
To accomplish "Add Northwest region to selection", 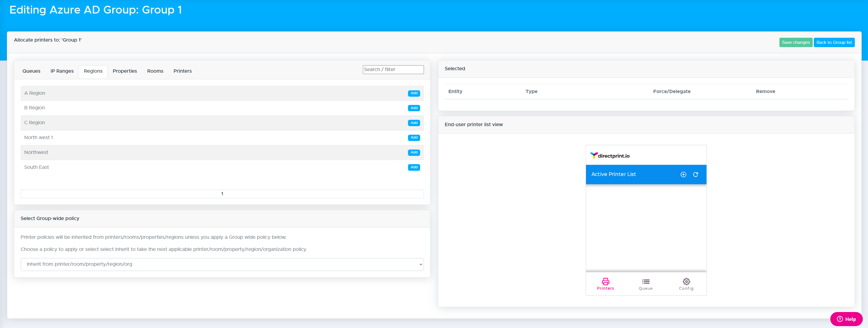I will (x=414, y=153).
